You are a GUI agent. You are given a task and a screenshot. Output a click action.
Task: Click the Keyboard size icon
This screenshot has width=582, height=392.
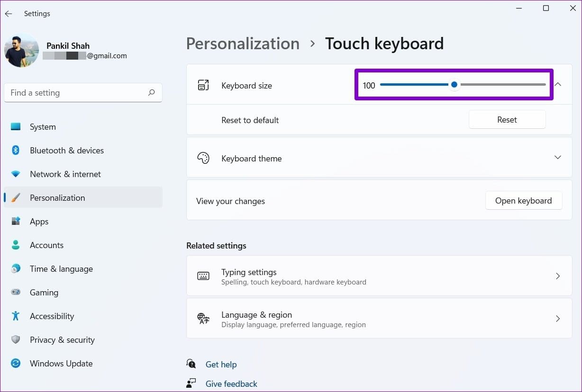(204, 85)
